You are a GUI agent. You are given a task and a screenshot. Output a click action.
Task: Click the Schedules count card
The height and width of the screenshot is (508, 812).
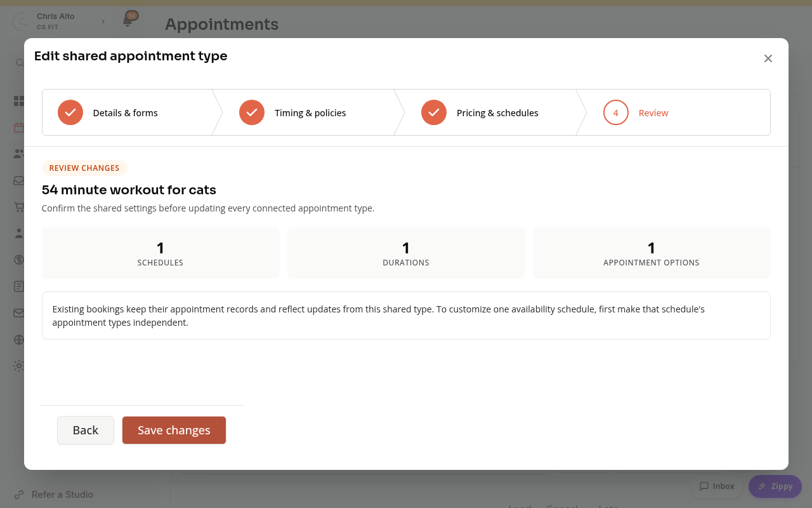point(160,253)
